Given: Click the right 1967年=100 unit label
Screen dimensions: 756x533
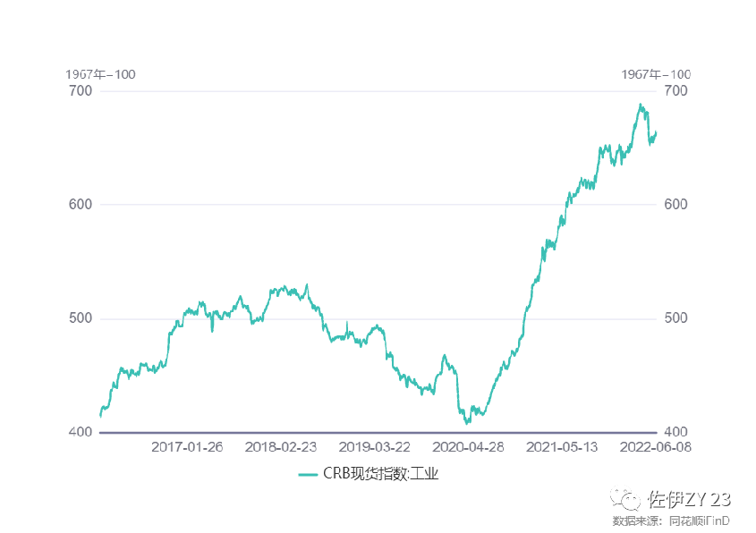Looking at the screenshot, I should tap(656, 74).
